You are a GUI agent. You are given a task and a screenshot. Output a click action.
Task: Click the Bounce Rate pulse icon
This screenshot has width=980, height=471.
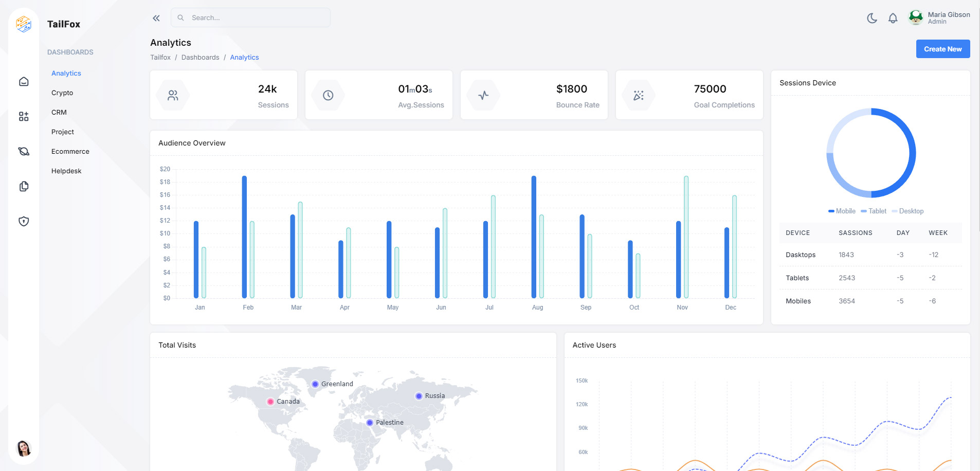[x=483, y=95]
